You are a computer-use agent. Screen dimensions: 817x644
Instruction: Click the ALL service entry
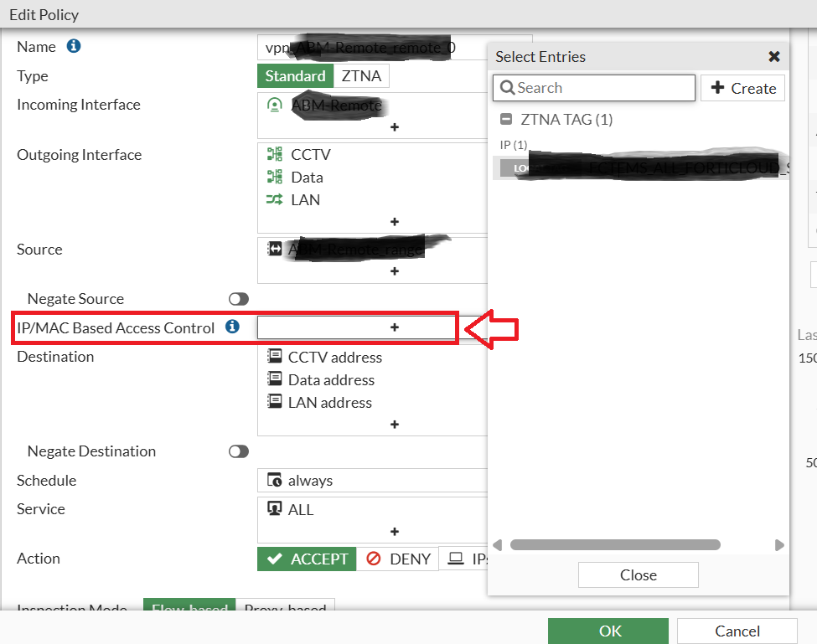pos(301,509)
